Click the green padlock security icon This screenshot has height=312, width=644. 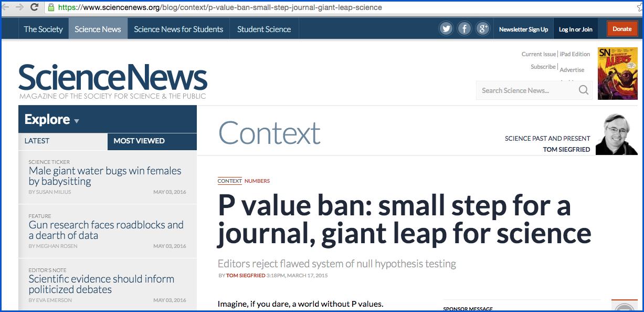[x=51, y=7]
